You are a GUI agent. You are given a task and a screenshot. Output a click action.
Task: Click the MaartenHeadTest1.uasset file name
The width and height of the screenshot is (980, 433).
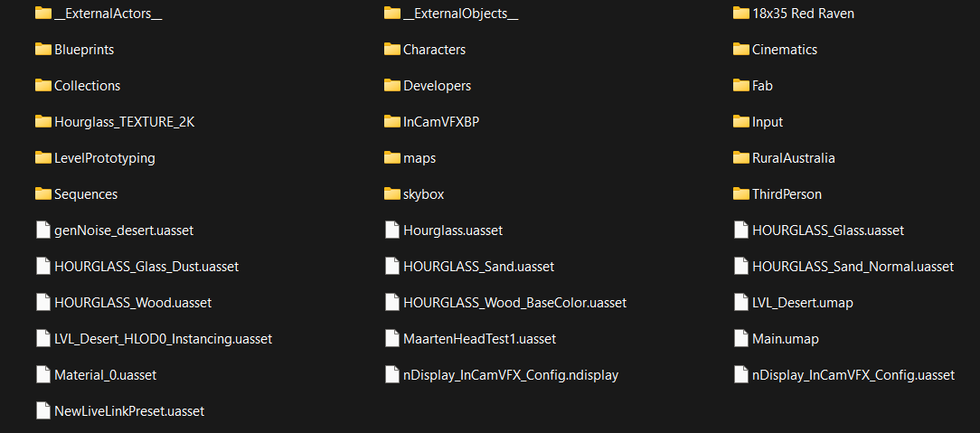(479, 339)
